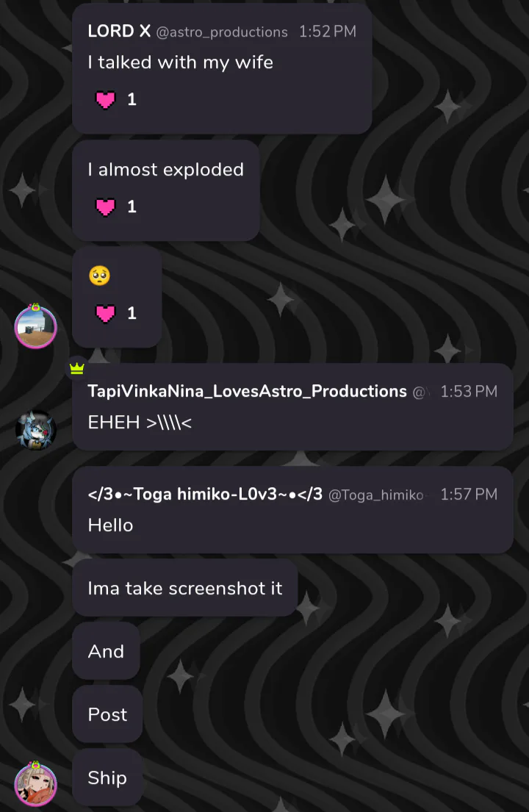Toggle the heart reaction on "I almost exploded"

click(106, 207)
